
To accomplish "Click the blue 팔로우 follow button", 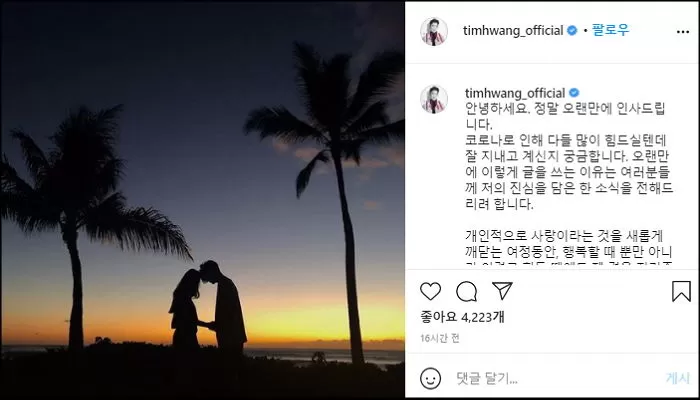I will pos(610,30).
